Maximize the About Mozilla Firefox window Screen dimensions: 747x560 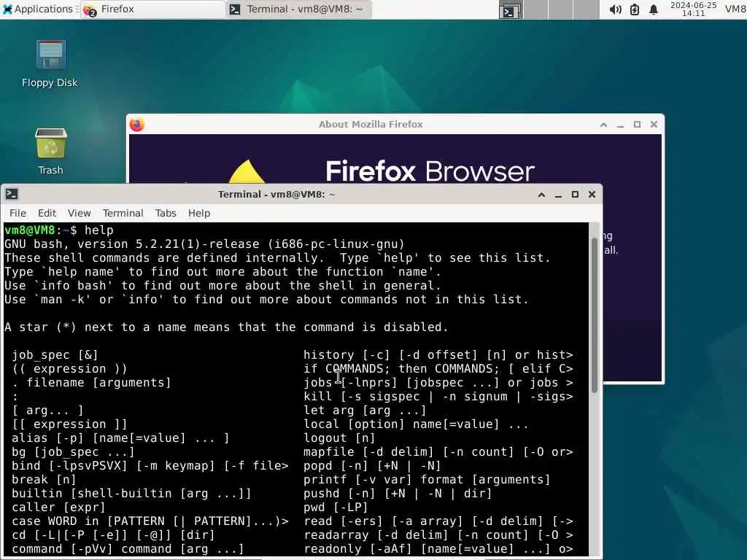[x=637, y=125]
